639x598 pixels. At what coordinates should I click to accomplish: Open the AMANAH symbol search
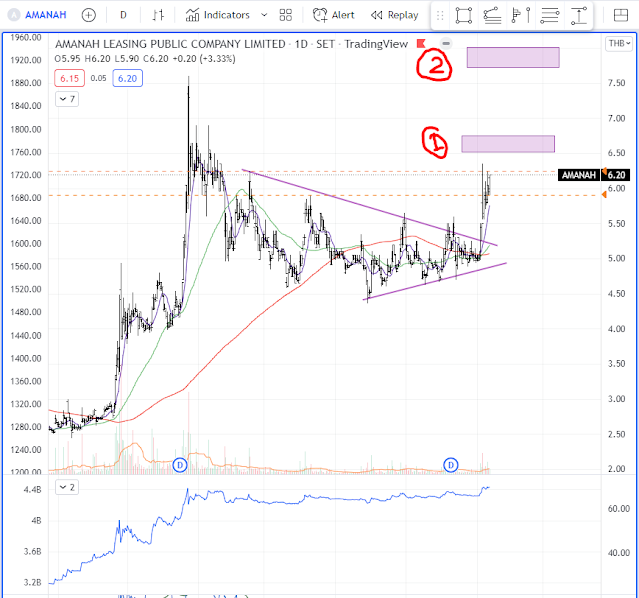[46, 15]
